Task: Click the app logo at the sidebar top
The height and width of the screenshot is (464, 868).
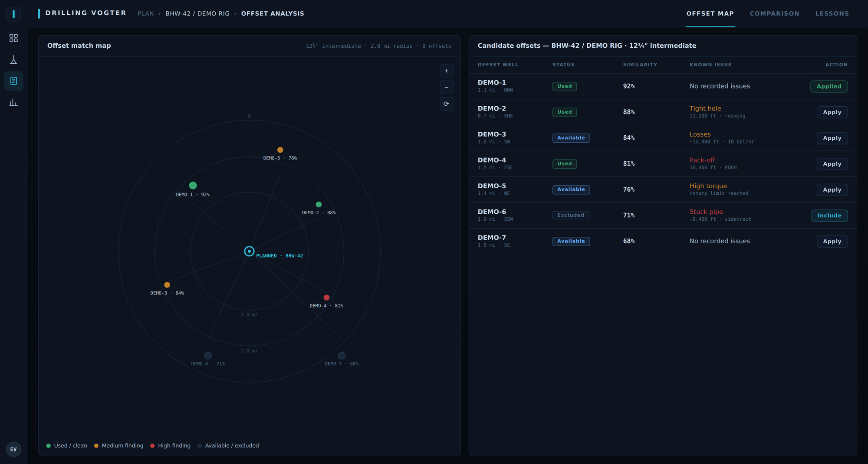Action: pos(13,14)
